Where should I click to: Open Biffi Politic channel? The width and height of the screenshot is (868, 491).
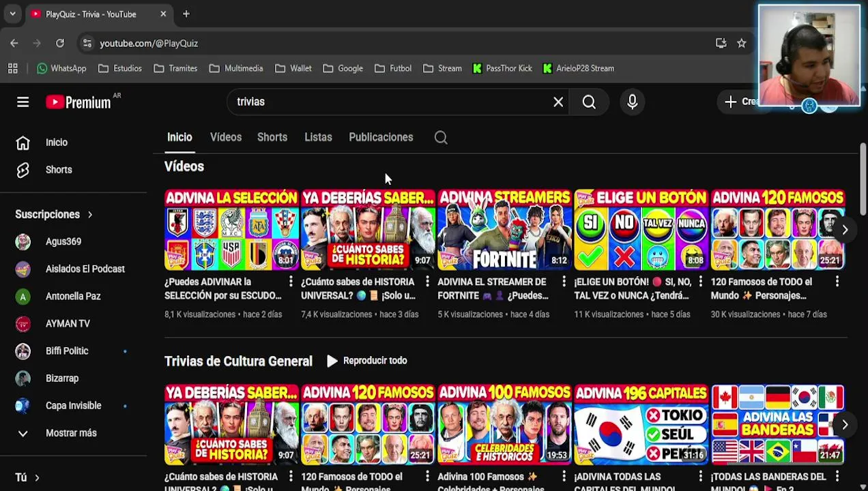point(67,351)
